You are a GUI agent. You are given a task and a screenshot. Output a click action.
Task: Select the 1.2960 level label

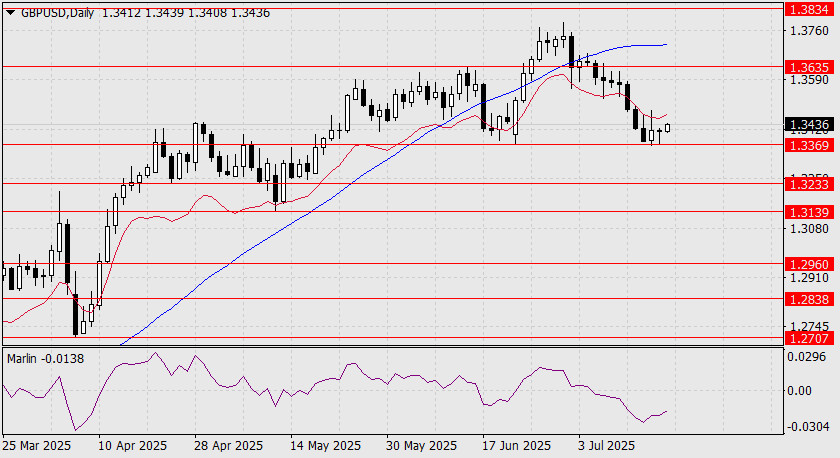(809, 264)
